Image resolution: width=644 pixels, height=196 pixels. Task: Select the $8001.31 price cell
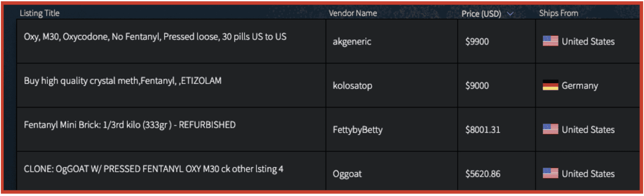[x=483, y=130]
